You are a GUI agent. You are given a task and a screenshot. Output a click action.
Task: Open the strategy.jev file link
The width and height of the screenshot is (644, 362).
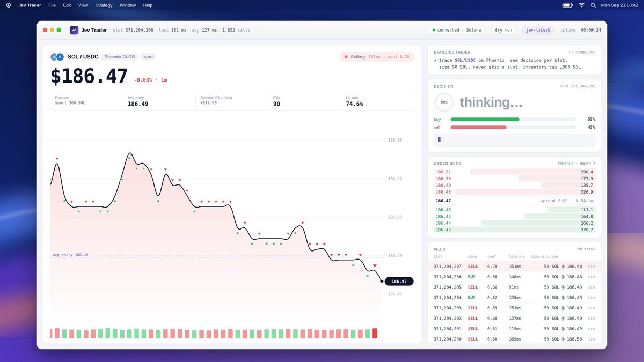pos(582,52)
